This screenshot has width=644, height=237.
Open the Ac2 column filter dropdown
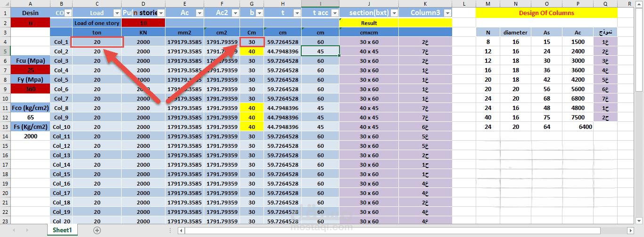(235, 13)
